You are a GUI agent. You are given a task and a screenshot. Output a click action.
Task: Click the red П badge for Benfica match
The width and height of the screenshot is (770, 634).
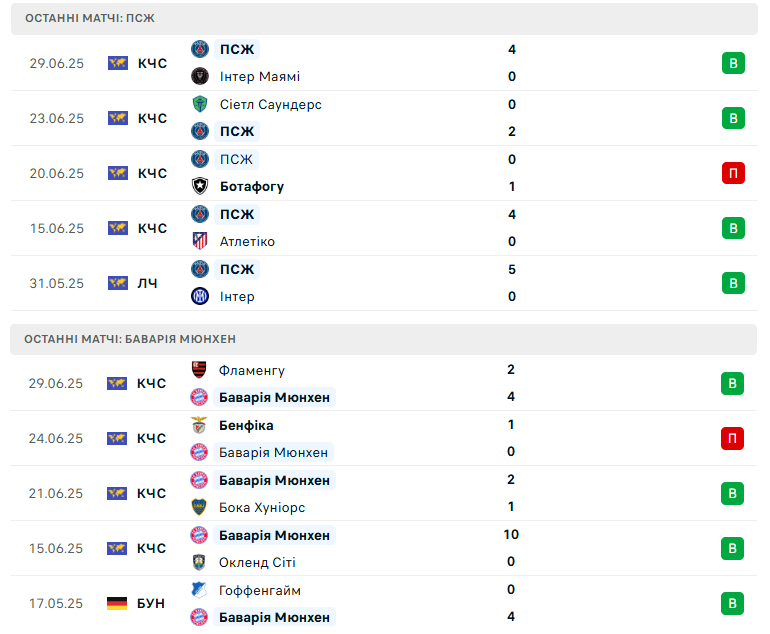tap(732, 438)
